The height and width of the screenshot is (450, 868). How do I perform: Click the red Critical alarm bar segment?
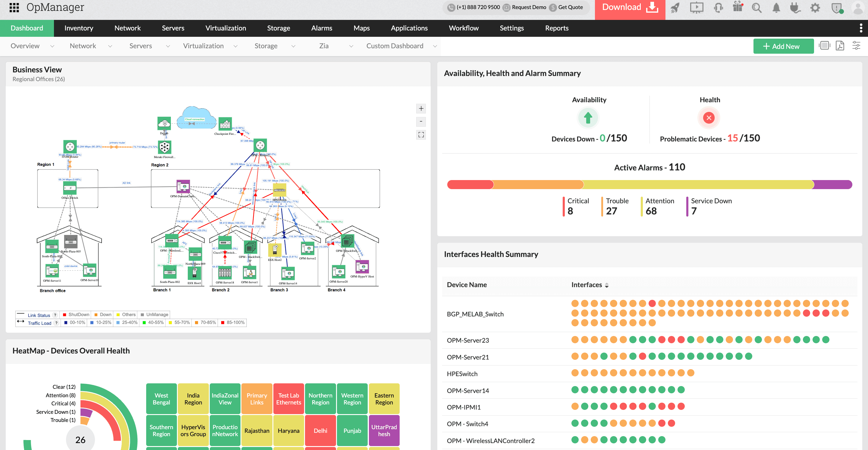(x=470, y=184)
